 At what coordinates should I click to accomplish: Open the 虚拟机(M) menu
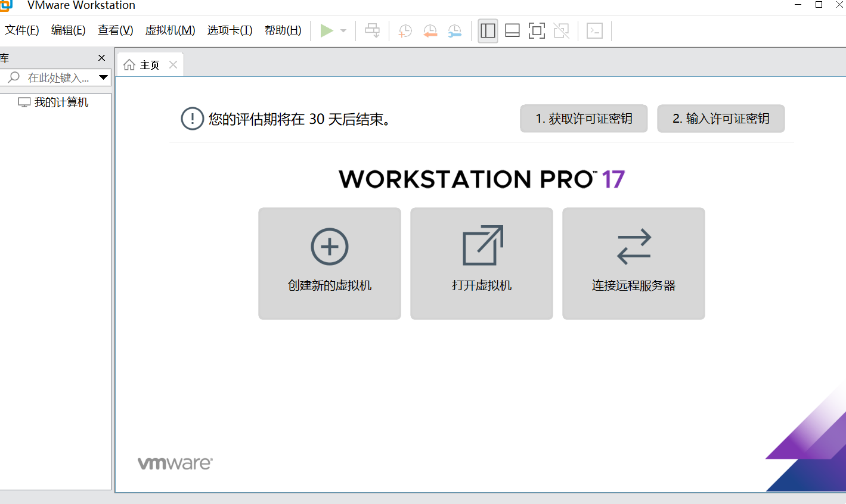point(171,30)
